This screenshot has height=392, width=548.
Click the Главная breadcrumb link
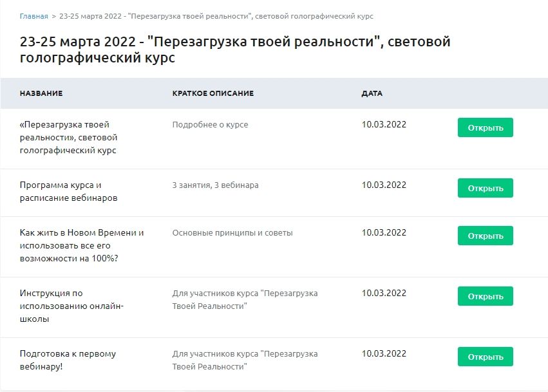click(33, 16)
